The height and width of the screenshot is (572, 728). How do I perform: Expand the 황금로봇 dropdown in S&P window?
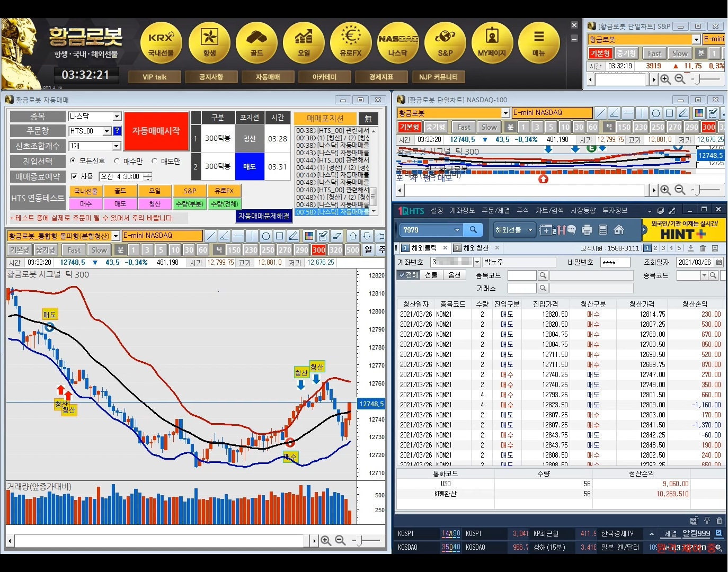697,39
